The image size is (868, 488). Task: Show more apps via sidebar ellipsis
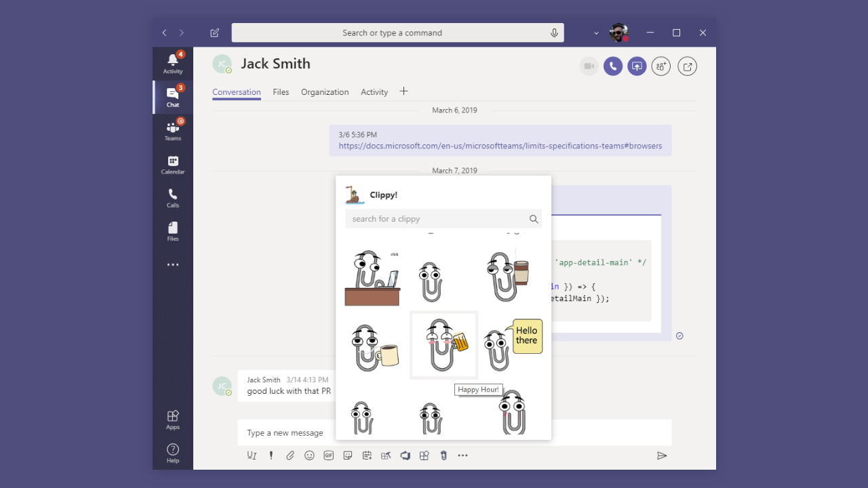tap(173, 264)
